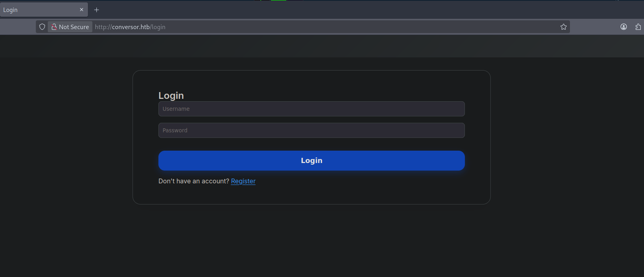Open the tracking protection shield icon
Viewport: 644px width, 277px height.
click(x=42, y=27)
